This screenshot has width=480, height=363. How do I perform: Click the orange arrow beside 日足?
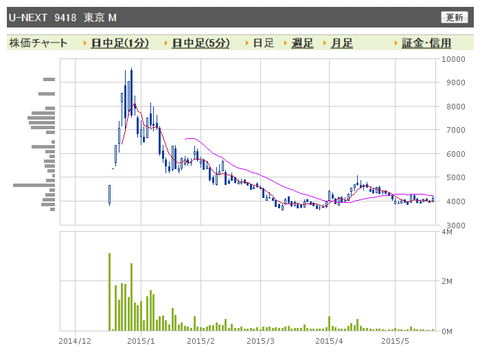(247, 43)
